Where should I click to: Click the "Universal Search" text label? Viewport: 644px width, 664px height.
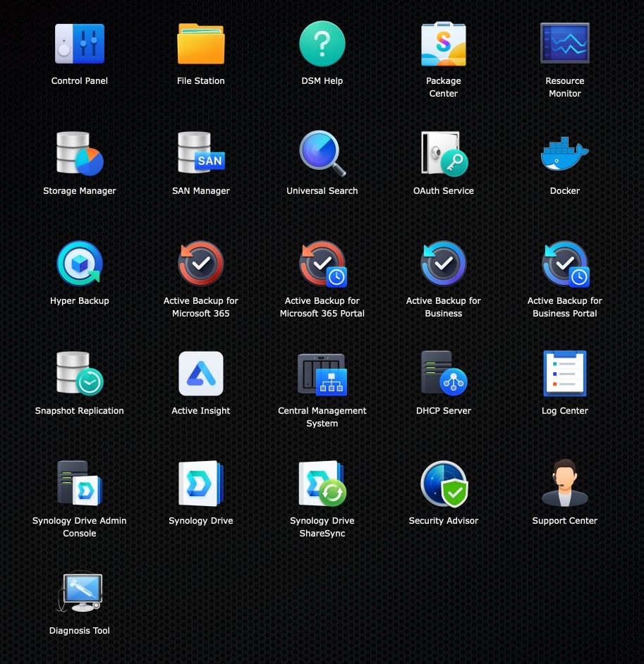(322, 191)
